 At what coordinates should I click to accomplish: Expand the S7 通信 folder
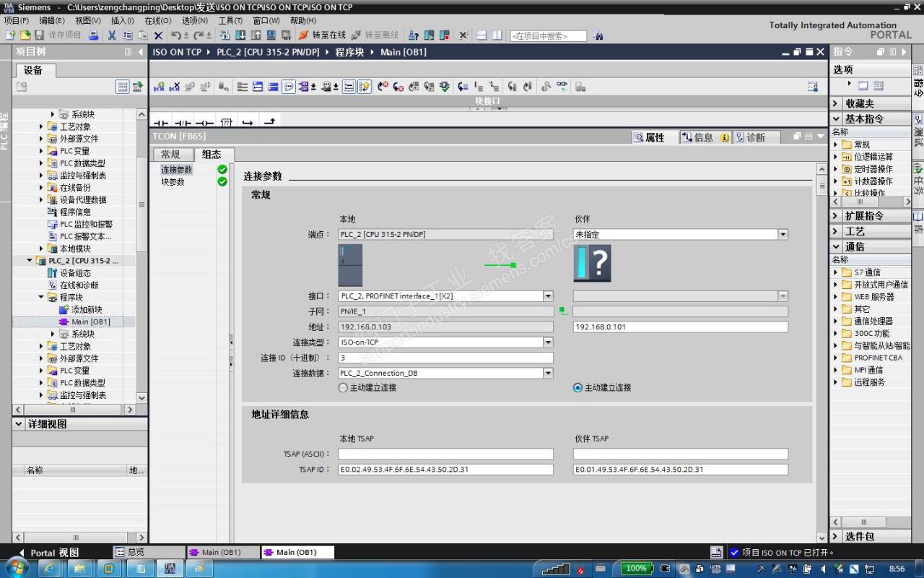(837, 272)
